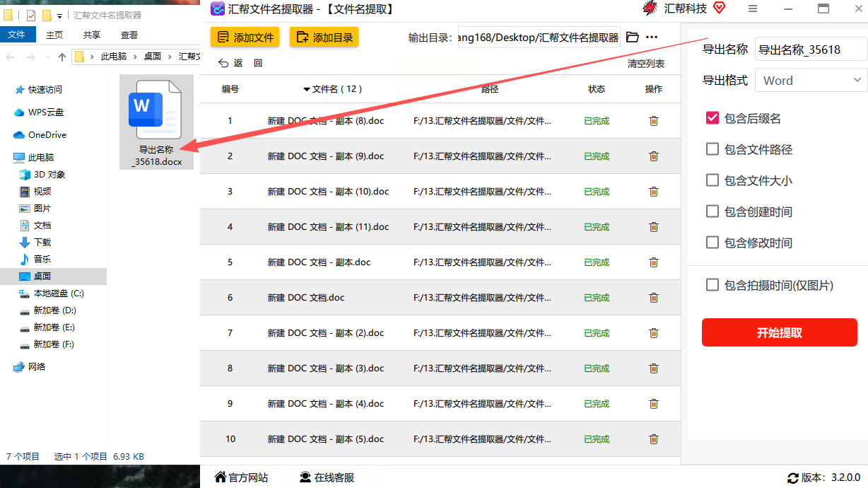Image resolution: width=868 pixels, height=488 pixels.
Task: Open the 在线客服 support icon
Action: tap(305, 477)
